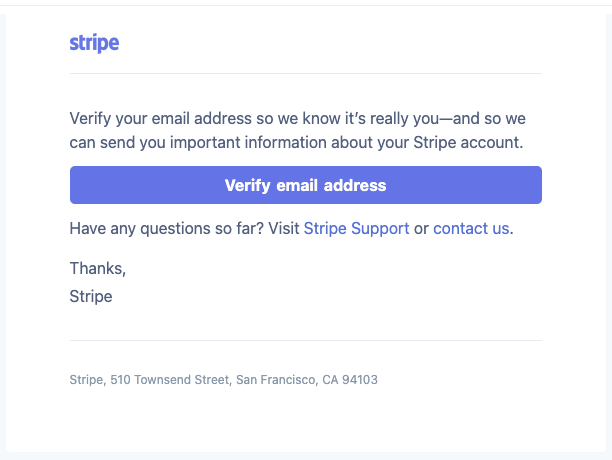Click "510 Townsend Street" in the footer
Image resolution: width=612 pixels, height=460 pixels.
tap(170, 380)
